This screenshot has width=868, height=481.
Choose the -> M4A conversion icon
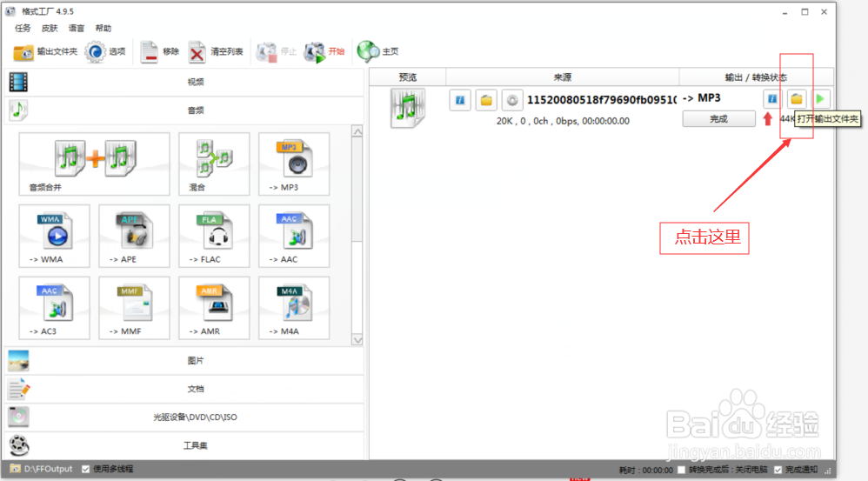click(293, 308)
